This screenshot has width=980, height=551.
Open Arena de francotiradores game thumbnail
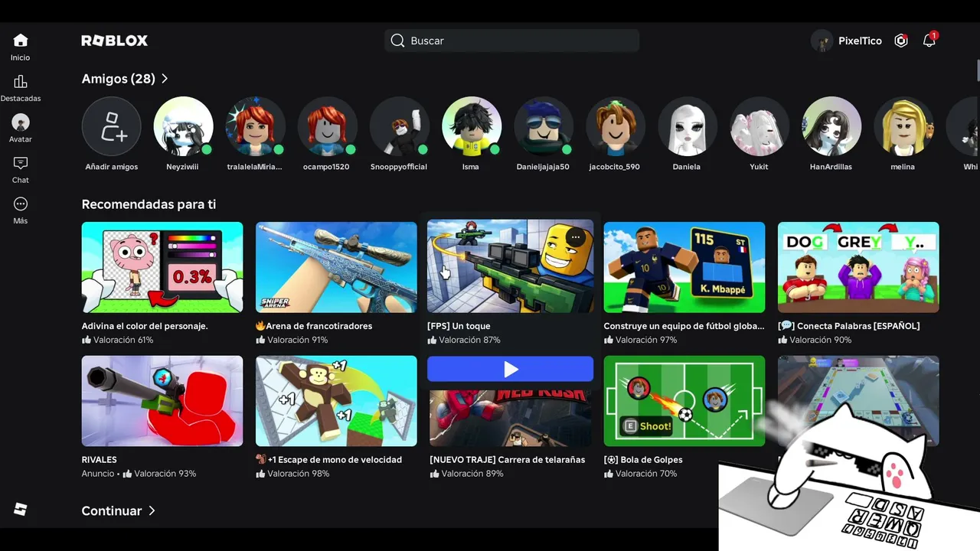tap(336, 267)
